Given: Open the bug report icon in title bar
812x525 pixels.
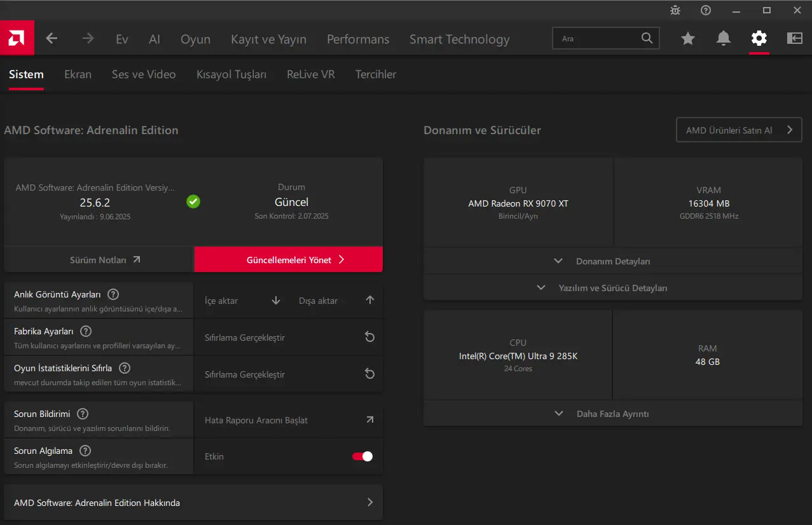Looking at the screenshot, I should tap(675, 10).
